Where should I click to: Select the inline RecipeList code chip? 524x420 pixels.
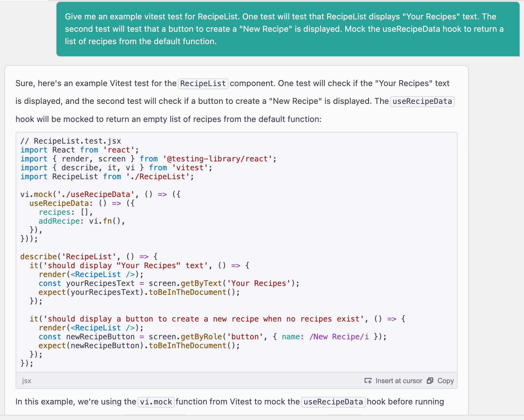tap(203, 84)
